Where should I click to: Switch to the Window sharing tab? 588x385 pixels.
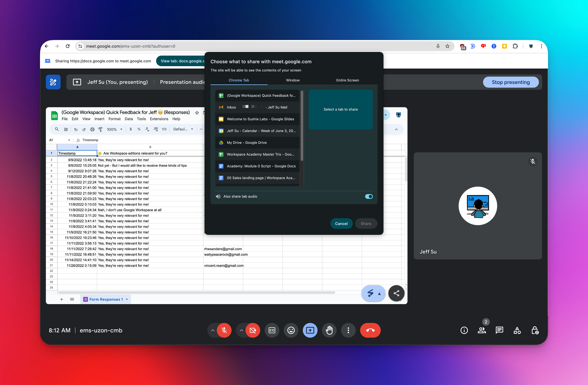click(293, 80)
